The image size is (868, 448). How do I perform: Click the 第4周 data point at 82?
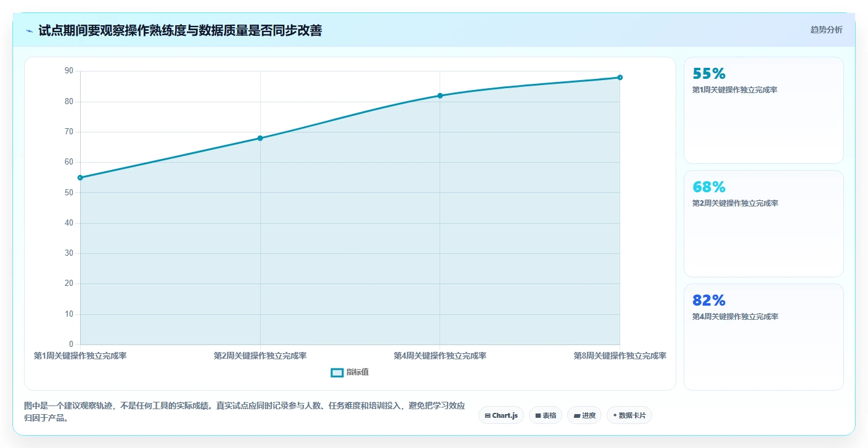[440, 96]
